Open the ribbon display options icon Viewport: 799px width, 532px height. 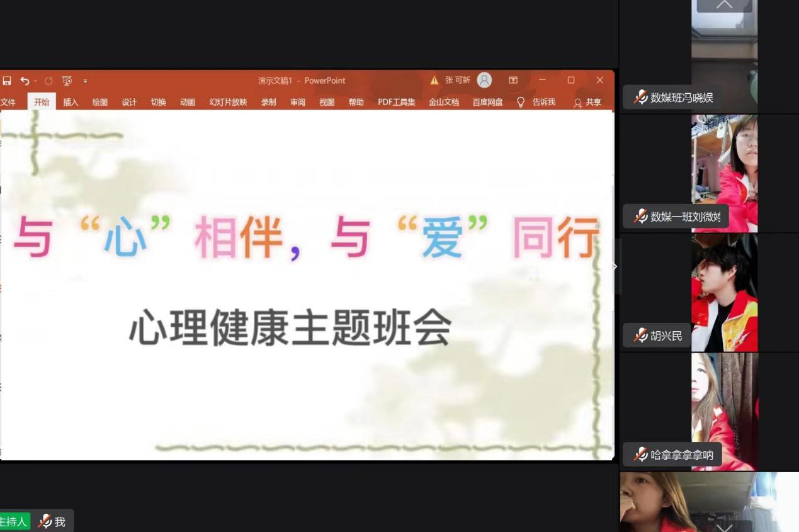513,80
